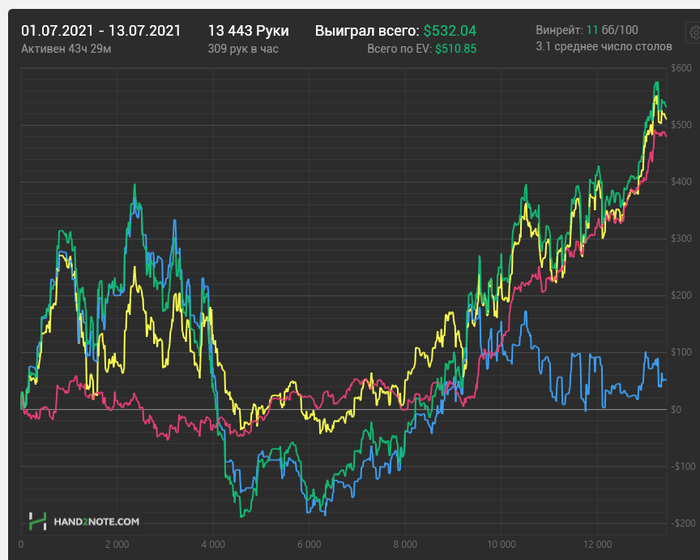Screen dimensions: 700x560
Task: Click the -$200 y-axis label
Action: tap(683, 523)
